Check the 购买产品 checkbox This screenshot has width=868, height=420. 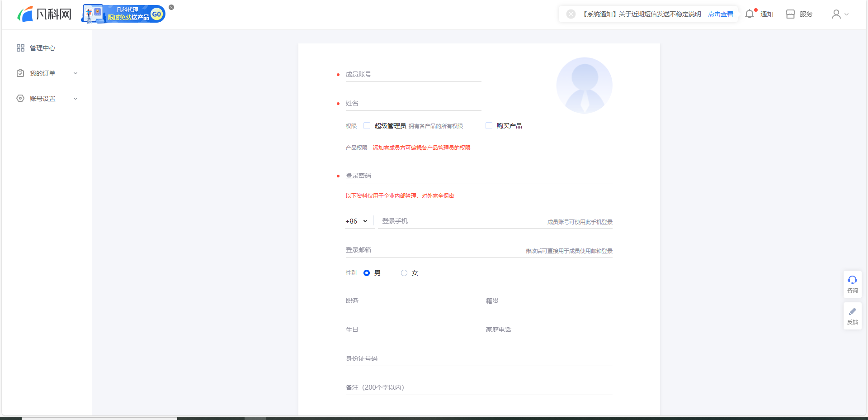point(489,126)
